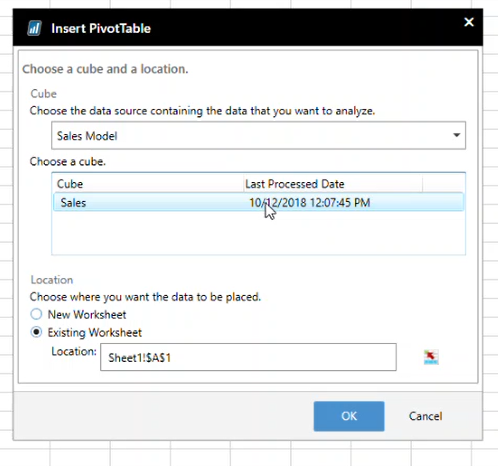Click the New Worksheet label text

tap(87, 314)
